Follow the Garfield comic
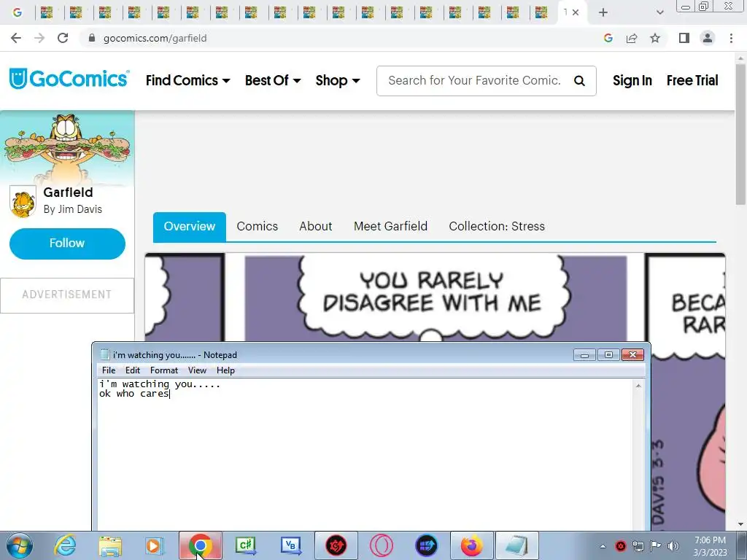747x560 pixels. tap(67, 244)
